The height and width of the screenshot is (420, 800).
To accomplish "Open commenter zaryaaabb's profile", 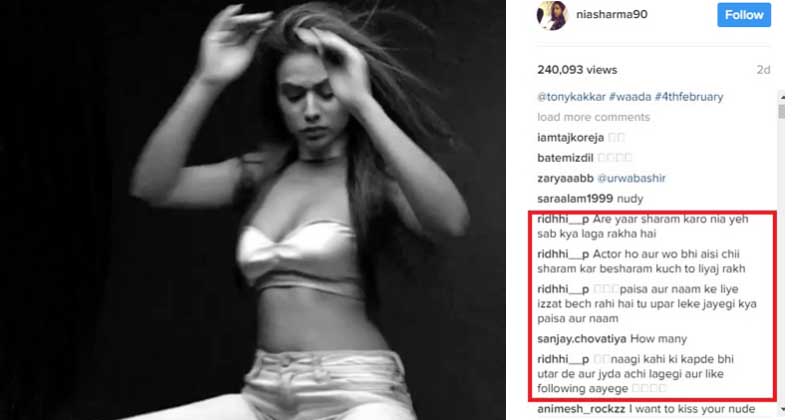I will [x=565, y=178].
